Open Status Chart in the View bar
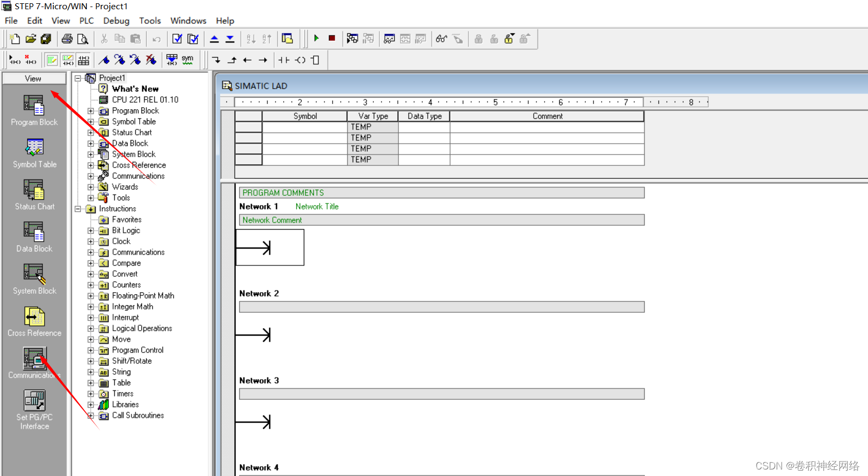 point(34,195)
